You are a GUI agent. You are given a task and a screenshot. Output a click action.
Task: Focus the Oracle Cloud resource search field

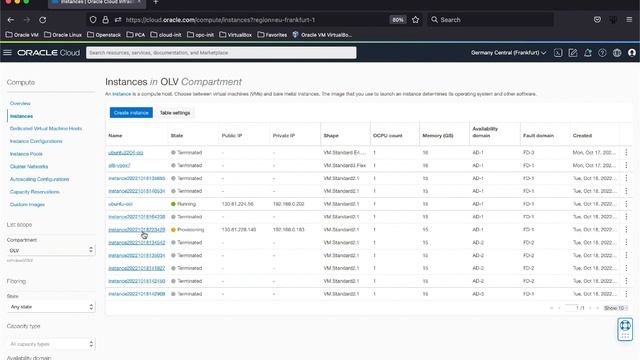pos(221,53)
